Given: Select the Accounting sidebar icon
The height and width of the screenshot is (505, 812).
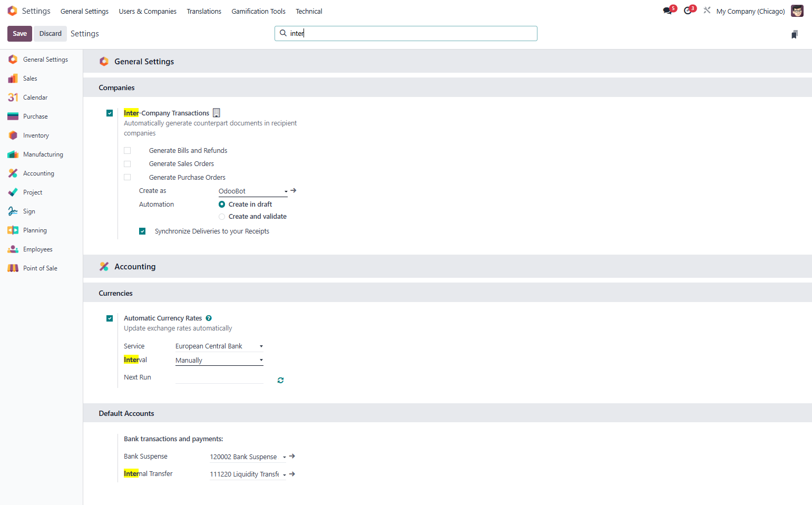Looking at the screenshot, I should 13,173.
